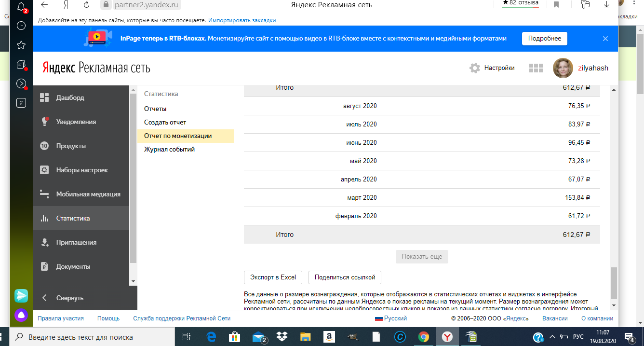Open Наборы настроек in sidebar

80,170
